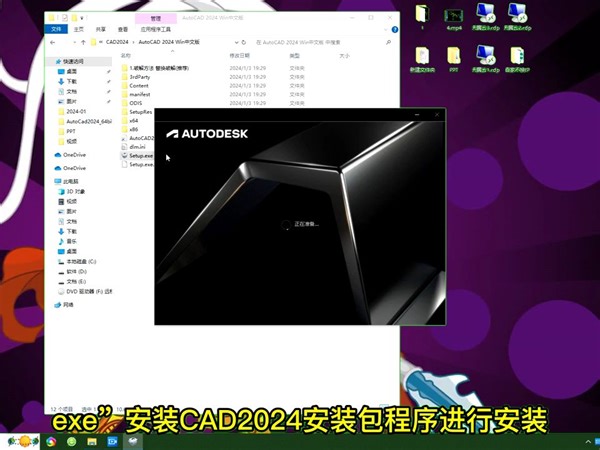Open the 文件 ribbon tab
This screenshot has width=600, height=450.
click(x=56, y=29)
